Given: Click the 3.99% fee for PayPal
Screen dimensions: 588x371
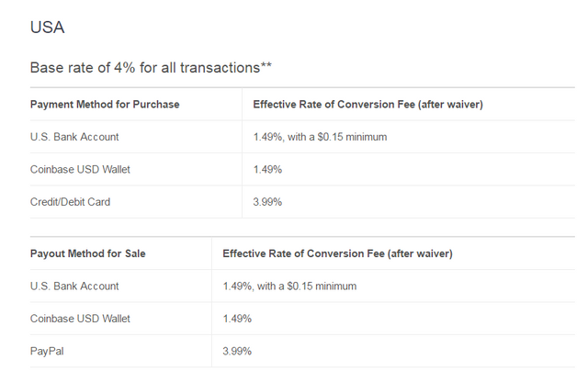Looking at the screenshot, I should tap(237, 351).
